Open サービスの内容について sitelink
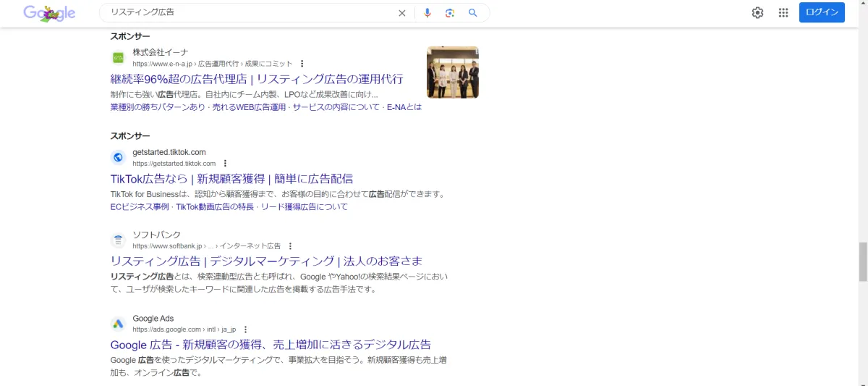Screen dimensions: 868x386 336,107
